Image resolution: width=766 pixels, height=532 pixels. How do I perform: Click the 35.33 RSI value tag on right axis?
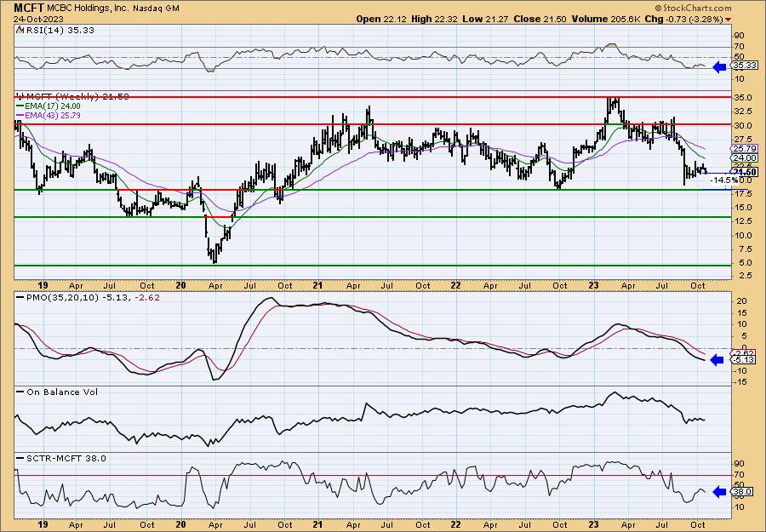click(x=744, y=66)
